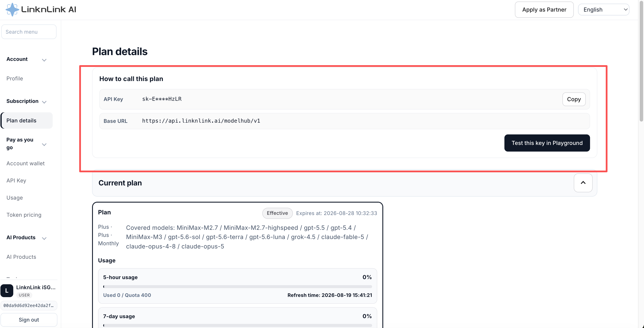
Task: Collapse the AI Products menu group
Action: [44, 238]
